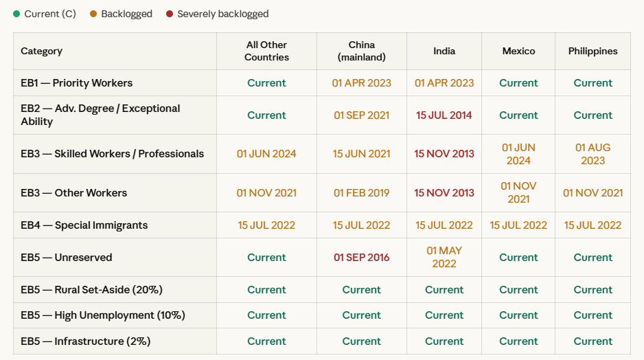644x360 pixels.
Task: Click the EB1 — Priority Workers row label
Action: [x=77, y=83]
